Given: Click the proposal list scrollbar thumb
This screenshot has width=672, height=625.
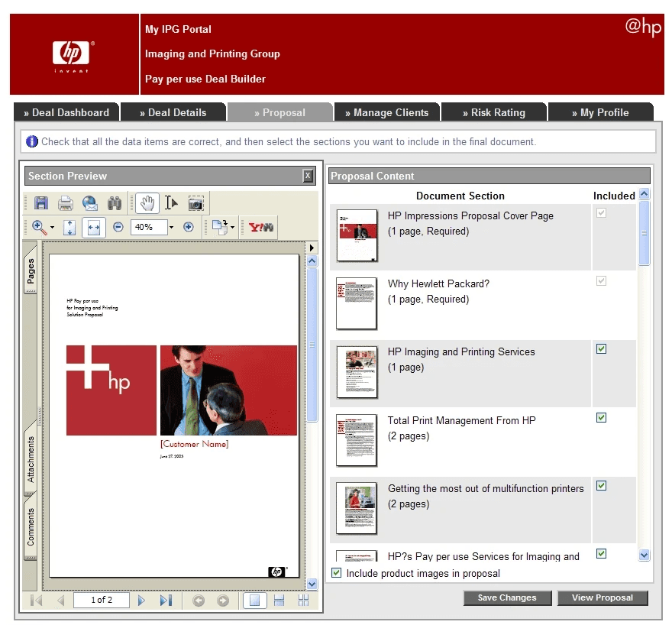Looking at the screenshot, I should [644, 233].
